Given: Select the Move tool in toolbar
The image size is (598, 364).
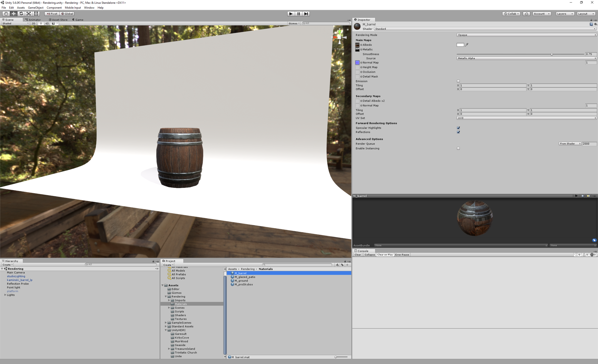Looking at the screenshot, I should pyautogui.click(x=14, y=14).
